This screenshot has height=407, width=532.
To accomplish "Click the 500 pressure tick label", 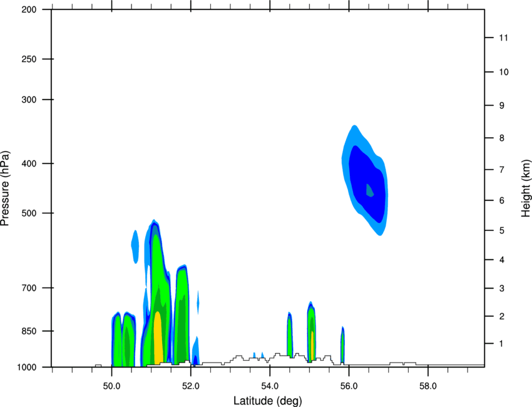I will tap(29, 213).
